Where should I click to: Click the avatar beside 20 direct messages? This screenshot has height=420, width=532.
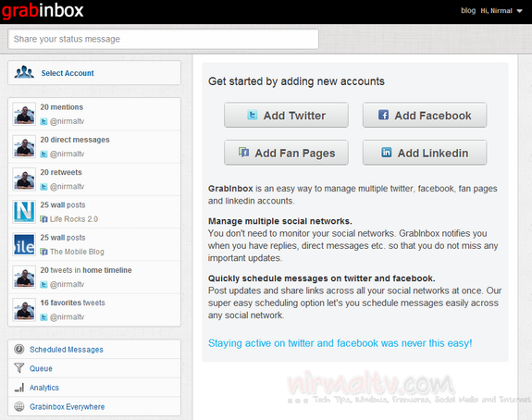24,146
